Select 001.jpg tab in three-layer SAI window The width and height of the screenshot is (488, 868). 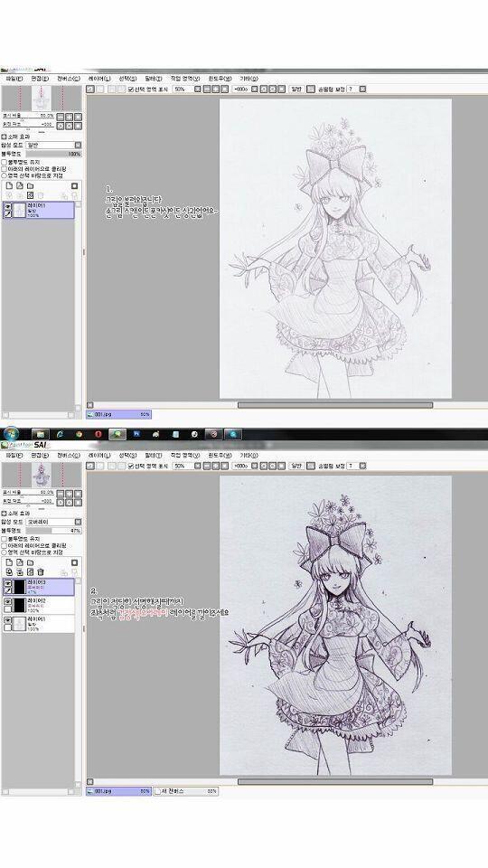click(118, 791)
